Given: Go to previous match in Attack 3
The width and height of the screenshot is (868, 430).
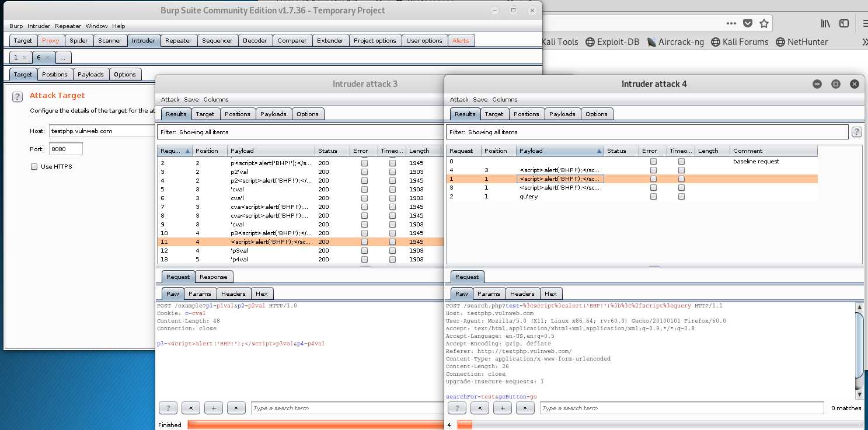Looking at the screenshot, I should (191, 408).
